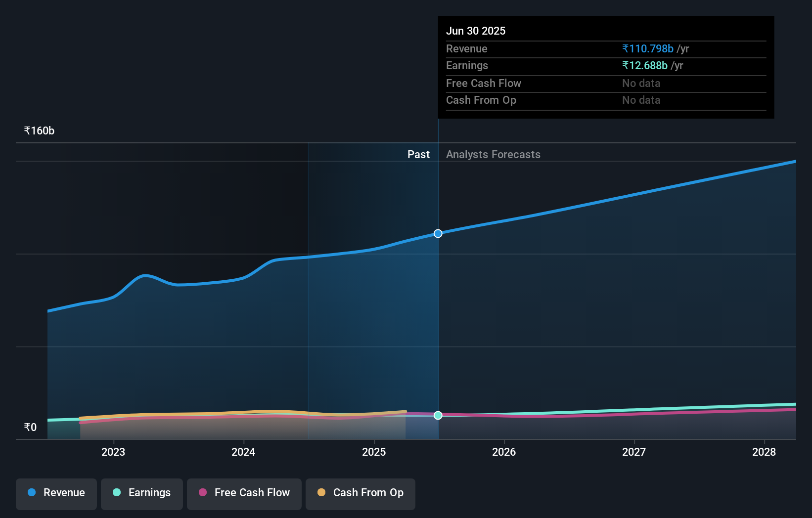The height and width of the screenshot is (518, 812).
Task: Click the 2024 x-axis label
Action: click(x=243, y=452)
